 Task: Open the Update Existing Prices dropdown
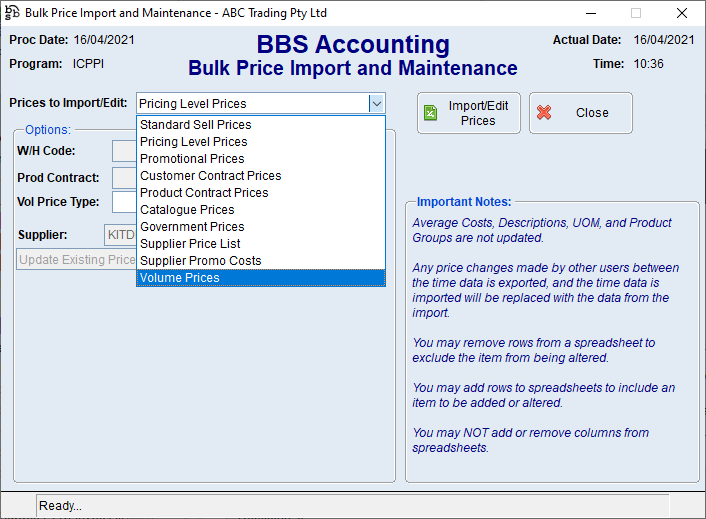77,260
